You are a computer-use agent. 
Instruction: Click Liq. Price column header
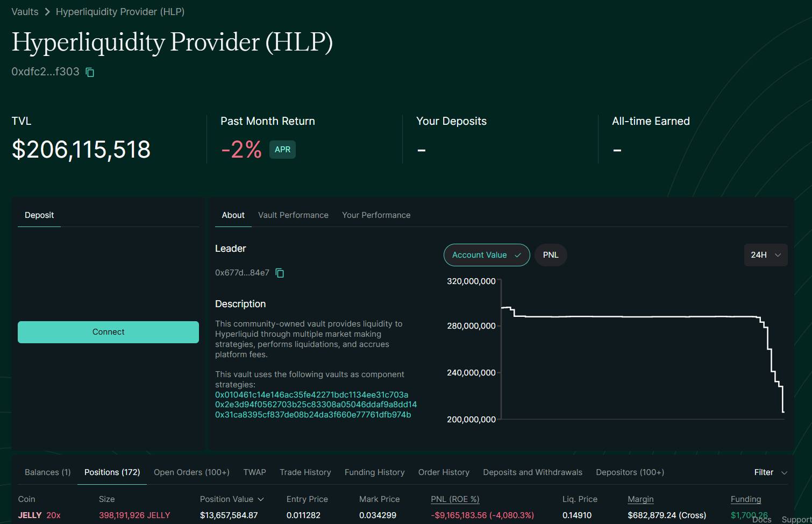click(x=580, y=499)
